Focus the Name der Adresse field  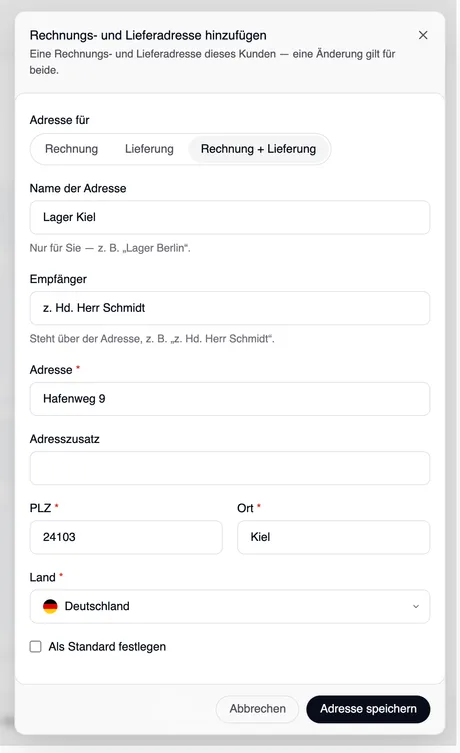click(230, 218)
